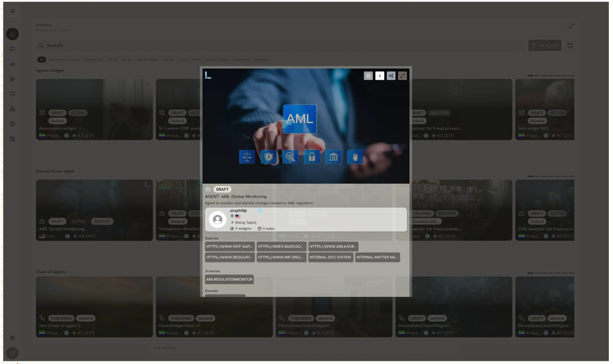Open the sparkle AI icon in sidebar
613x364 pixels.
(x=12, y=79)
